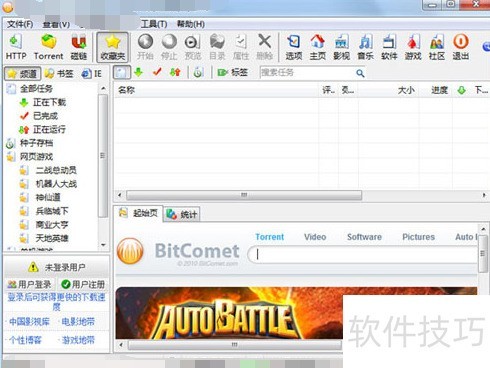Click the task list horizontal scrollbar
Screen dimensions: 490x368
244,195
